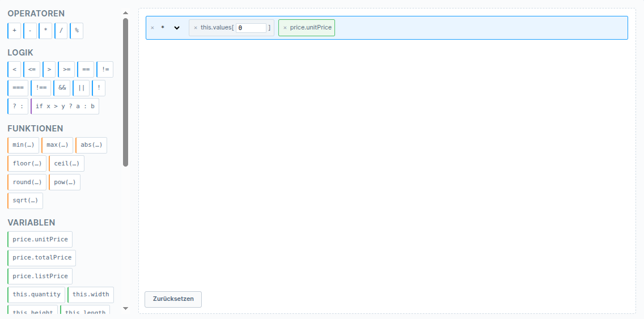The width and height of the screenshot is (644, 319).
Task: Add the min(…) function block
Action: [x=23, y=146]
